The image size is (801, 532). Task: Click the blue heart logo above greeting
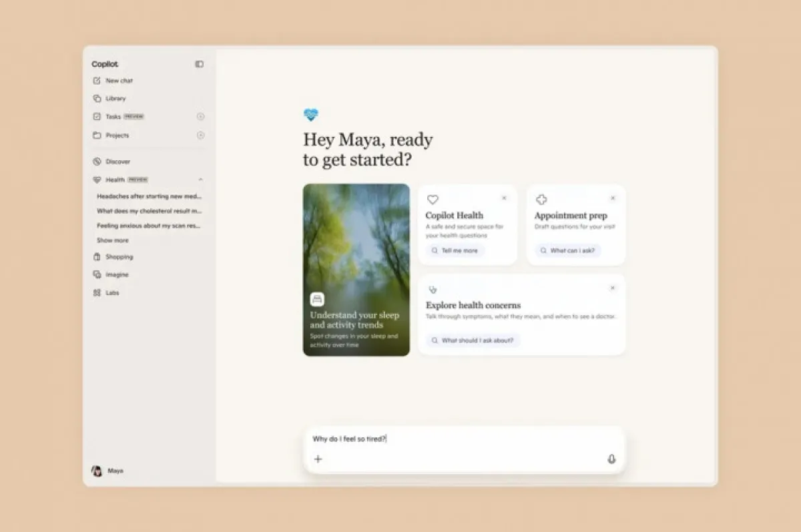[310, 115]
